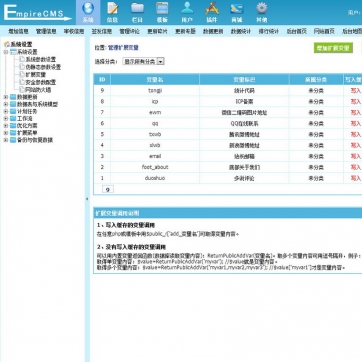Viewport: 362px width, 362px height.
Task: Click 写入 link in the foot_about row
Action: [356, 167]
